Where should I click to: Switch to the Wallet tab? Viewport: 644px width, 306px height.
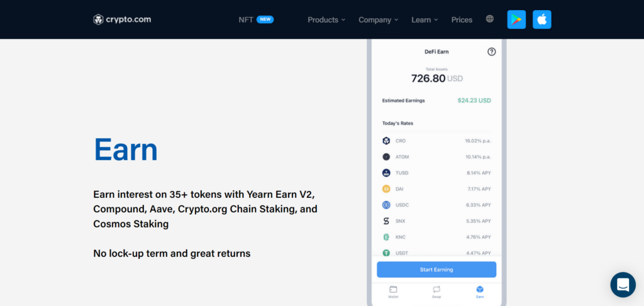click(x=393, y=292)
